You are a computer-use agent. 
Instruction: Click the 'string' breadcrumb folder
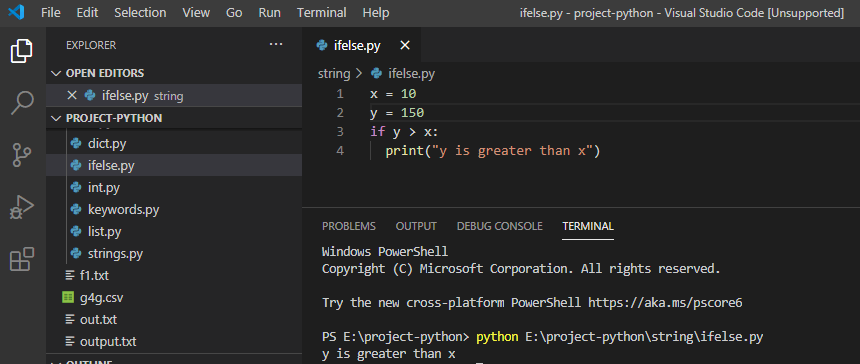point(333,73)
